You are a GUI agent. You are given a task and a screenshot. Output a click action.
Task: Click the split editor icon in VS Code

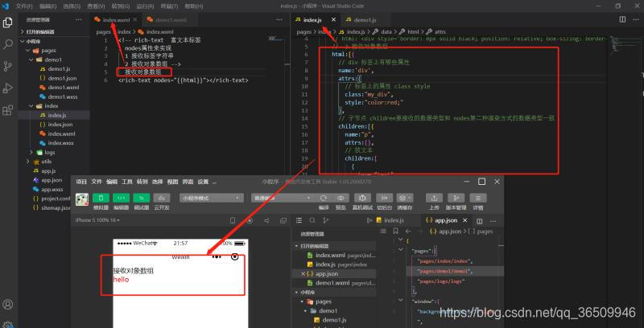coord(622,19)
